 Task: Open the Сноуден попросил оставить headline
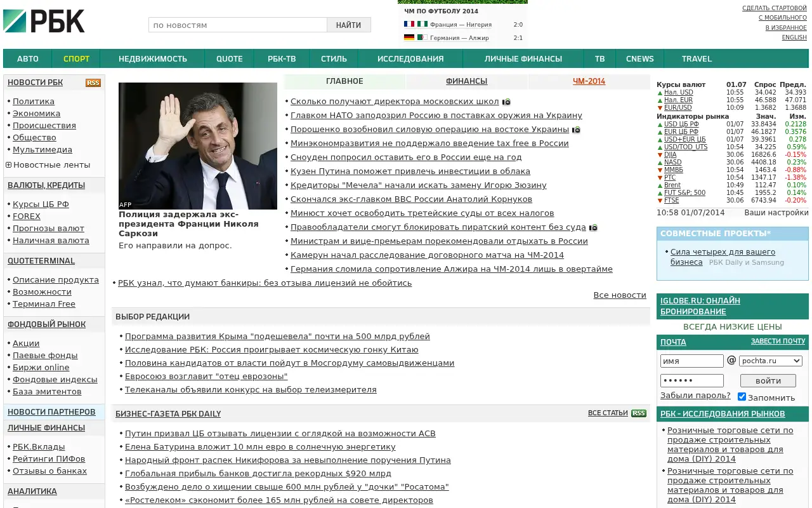point(406,157)
